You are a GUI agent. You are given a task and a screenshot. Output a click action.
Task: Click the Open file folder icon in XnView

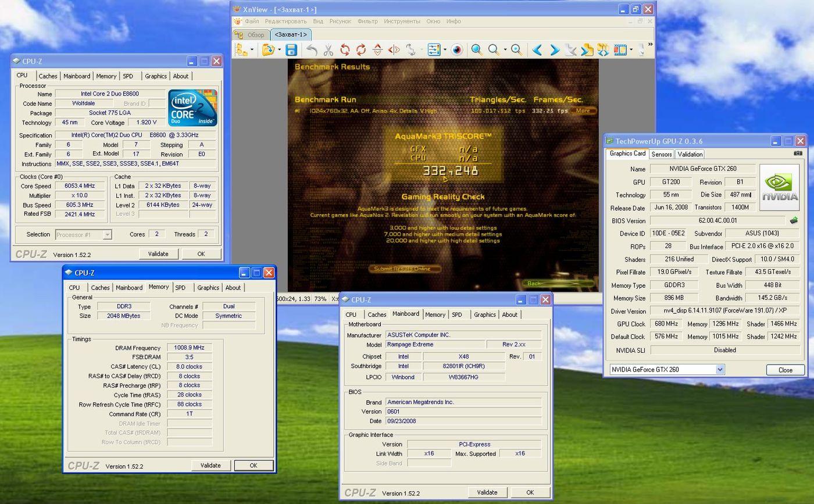tap(267, 50)
